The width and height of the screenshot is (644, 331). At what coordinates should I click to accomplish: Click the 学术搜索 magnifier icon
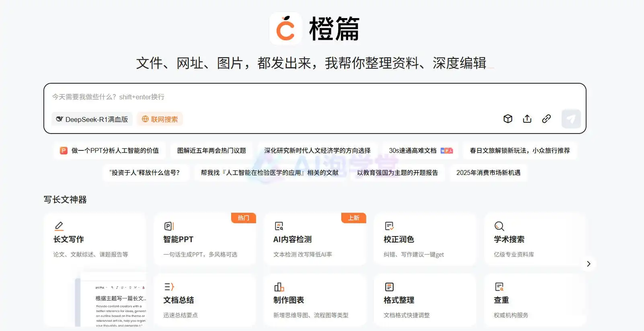pyautogui.click(x=499, y=226)
